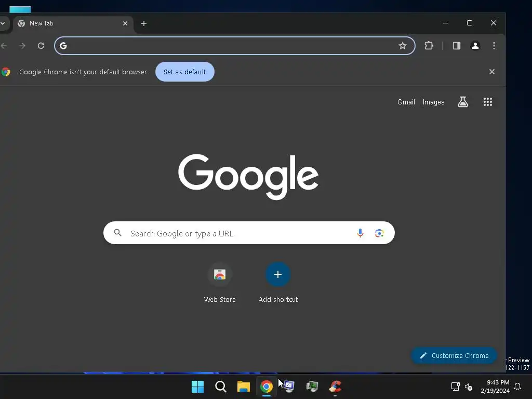Maximize the Chrome window

tap(470, 23)
